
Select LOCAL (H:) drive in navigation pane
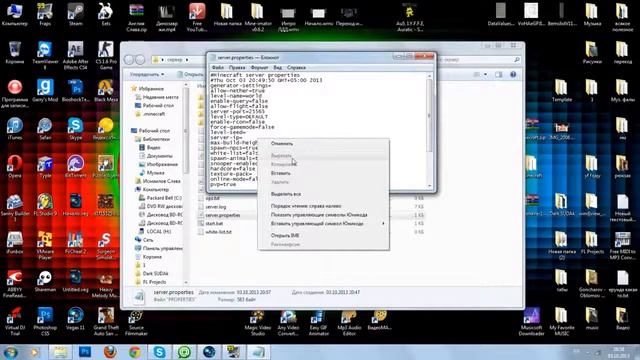155,231
